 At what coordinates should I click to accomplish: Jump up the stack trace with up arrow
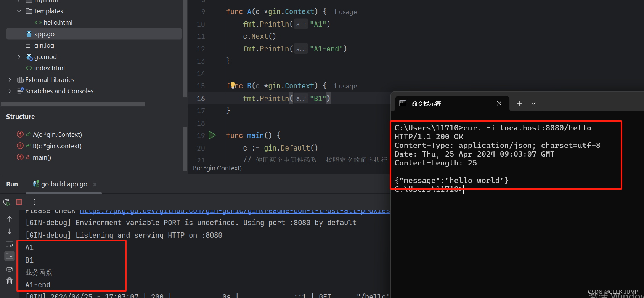coord(10,219)
